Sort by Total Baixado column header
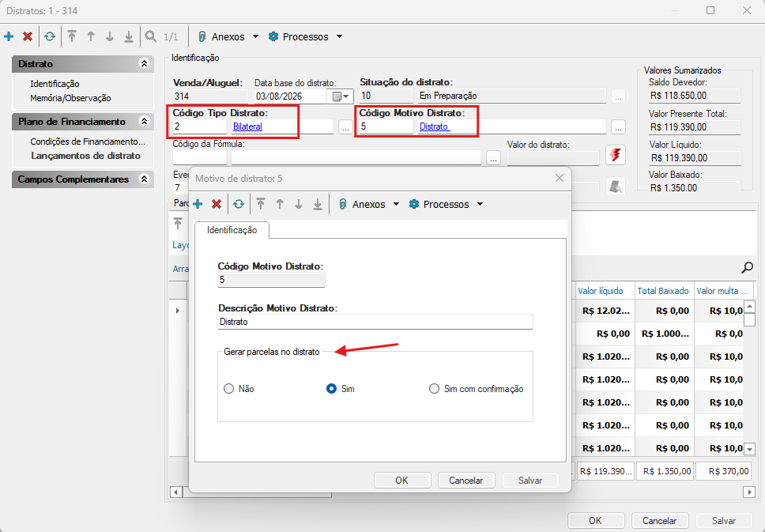Screen dimensions: 765x532 click(x=664, y=291)
